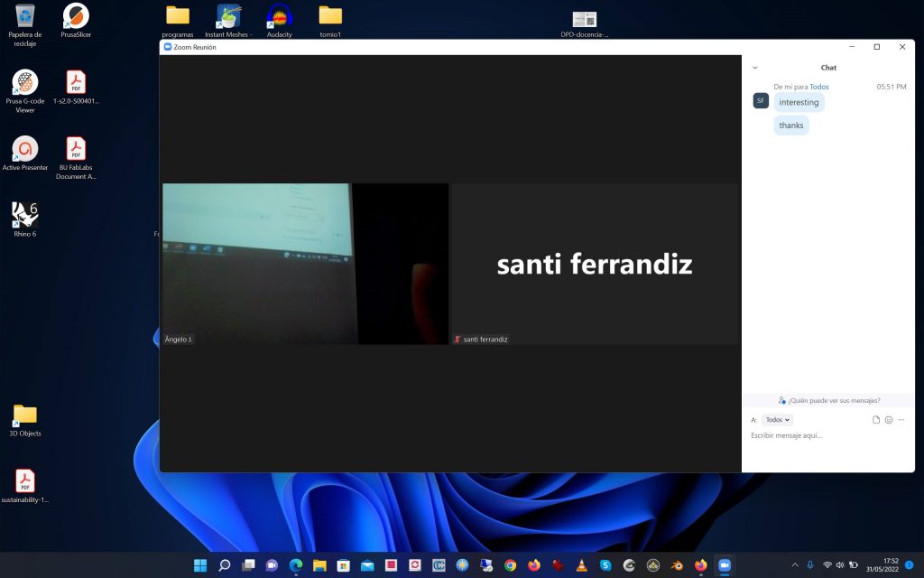Toggle the microphone tray icon

(810, 565)
